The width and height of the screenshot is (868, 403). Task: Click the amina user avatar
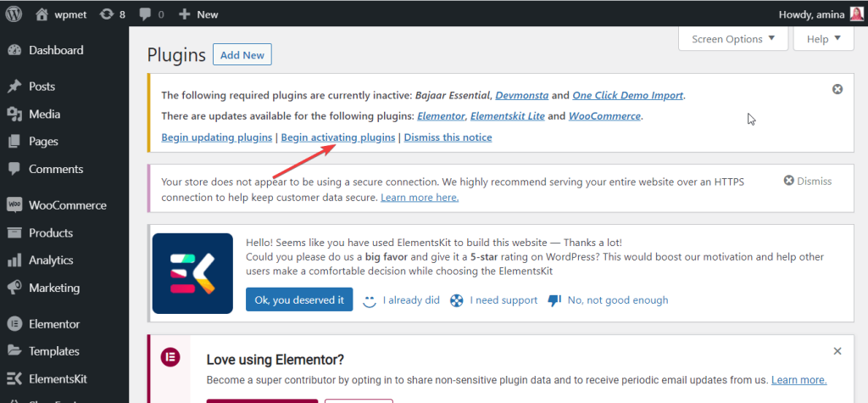point(856,14)
